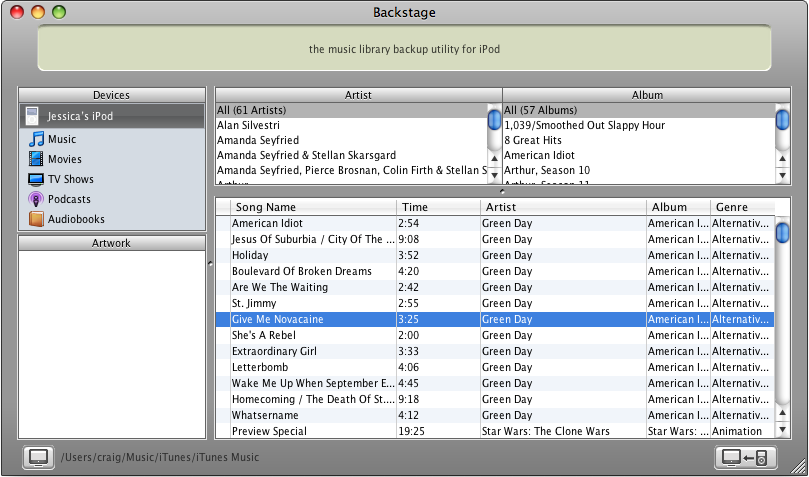Open the Audiobooks book icon
Screen dimensions: 809x477
36,219
